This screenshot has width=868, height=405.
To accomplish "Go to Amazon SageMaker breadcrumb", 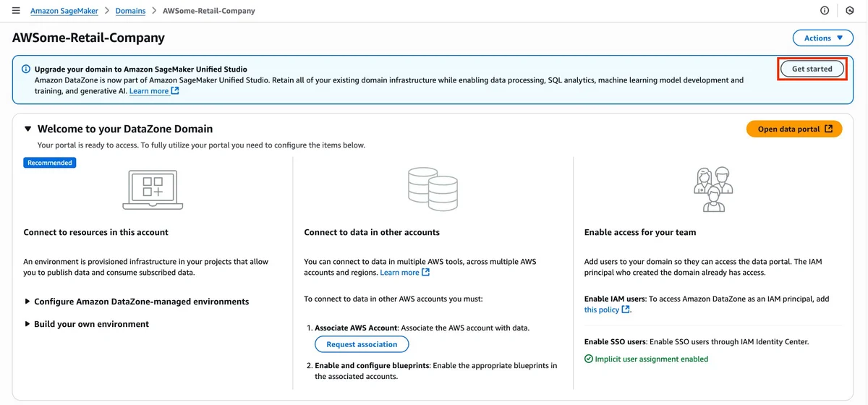I will [64, 11].
